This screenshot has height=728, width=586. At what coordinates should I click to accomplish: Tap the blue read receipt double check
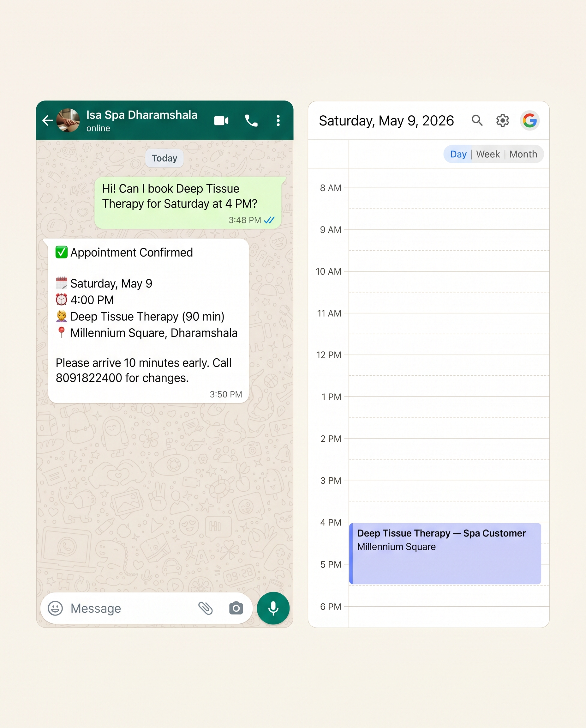pyautogui.click(x=269, y=220)
